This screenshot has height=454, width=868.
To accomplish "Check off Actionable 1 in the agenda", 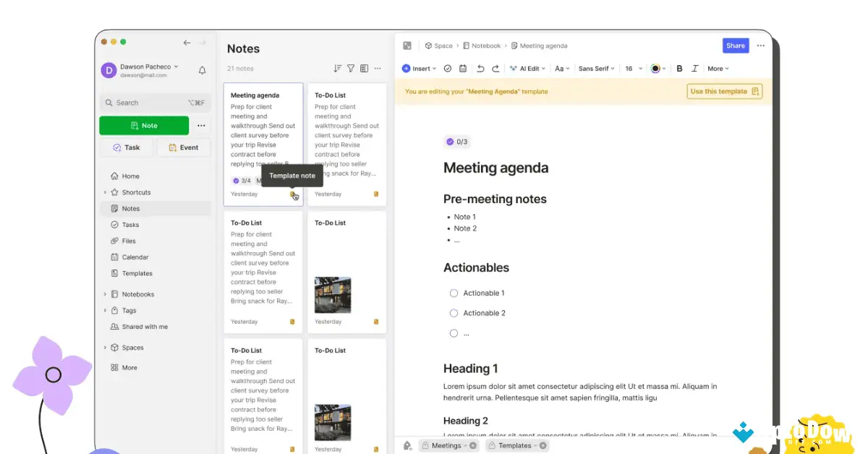I will pyautogui.click(x=454, y=293).
